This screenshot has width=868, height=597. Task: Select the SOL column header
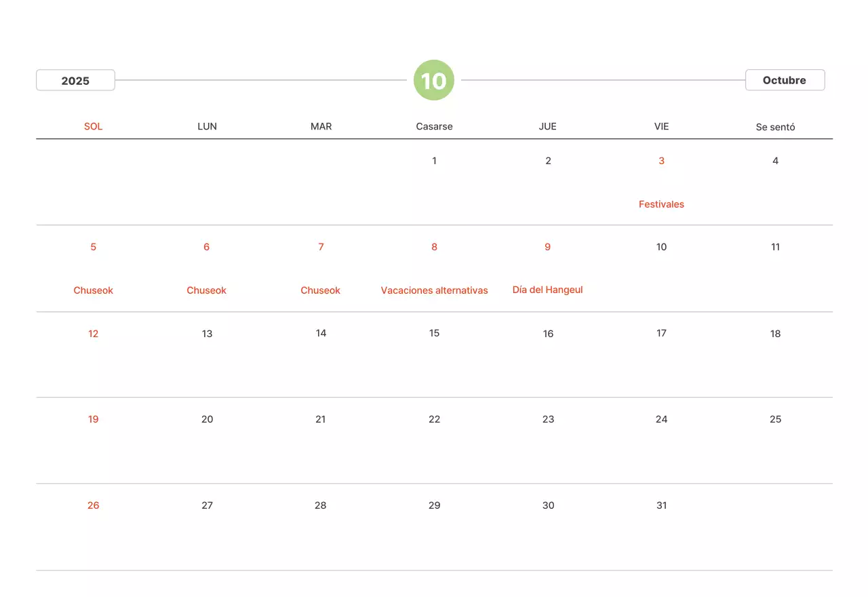94,126
